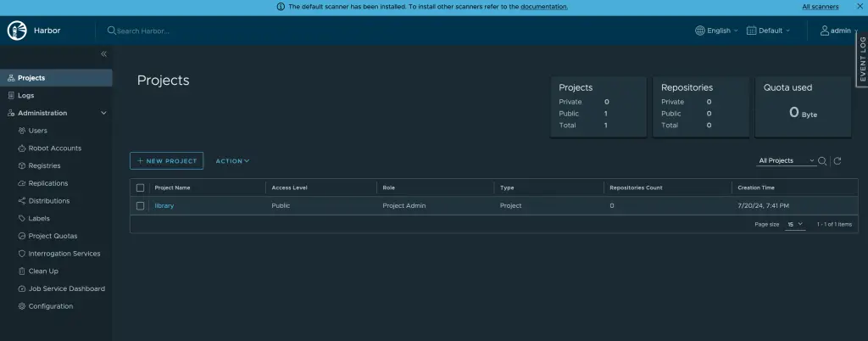The image size is (868, 341).
Task: Open the library project link
Action: point(164,206)
